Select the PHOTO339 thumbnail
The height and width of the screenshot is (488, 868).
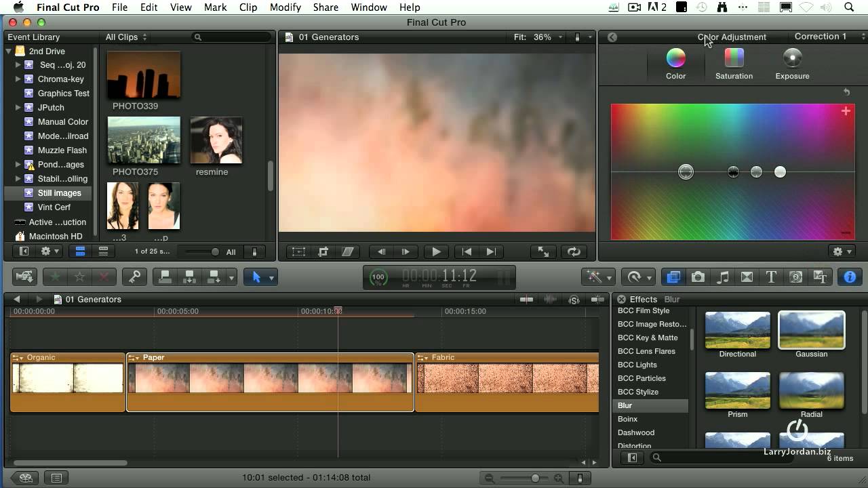[x=144, y=75]
